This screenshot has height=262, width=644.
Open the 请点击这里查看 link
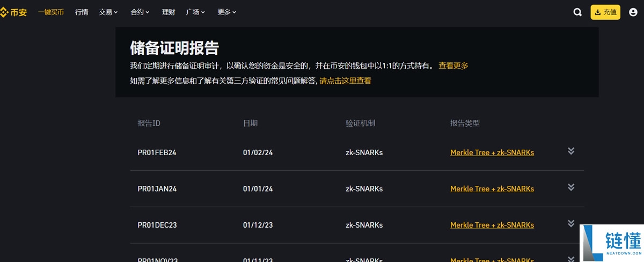point(346,81)
